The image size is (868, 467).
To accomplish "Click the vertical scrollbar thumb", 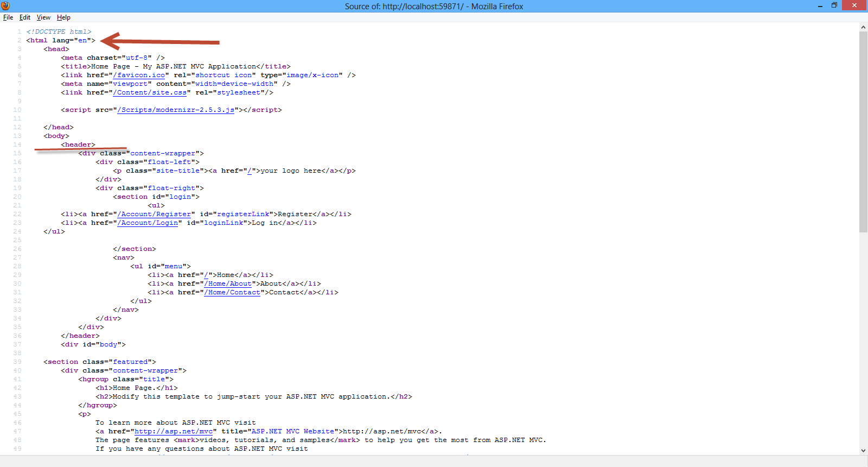I will click(x=863, y=132).
